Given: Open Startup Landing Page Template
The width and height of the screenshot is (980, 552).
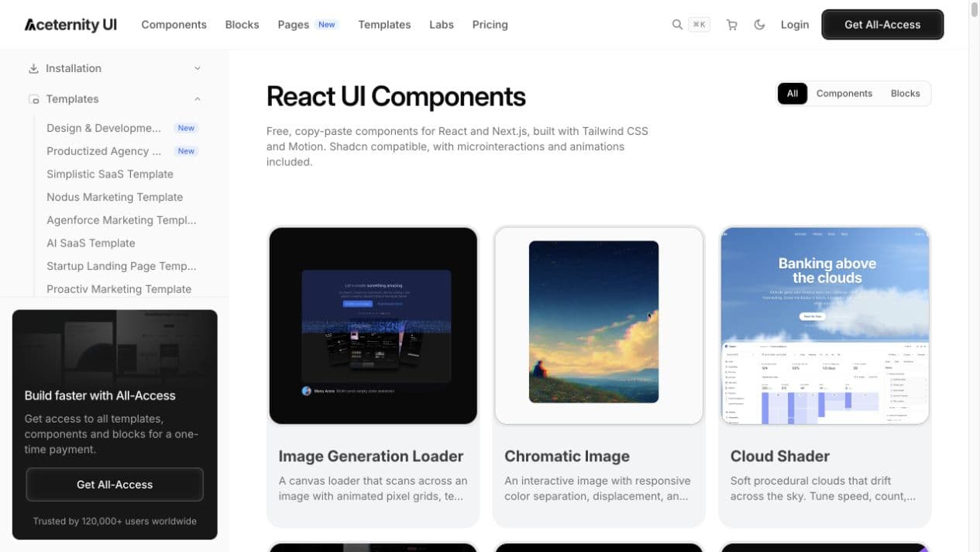Looking at the screenshot, I should coord(122,266).
